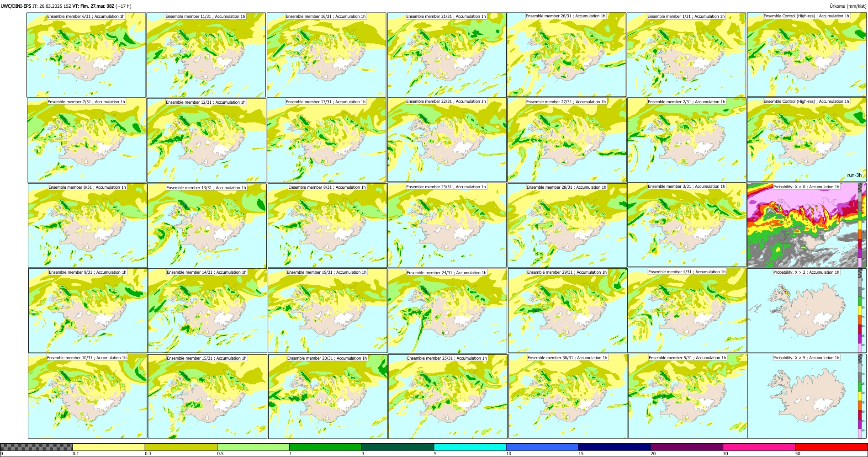Select the olive 0.3–0.5 legend swatch
Screen dimensions: 868x457
coord(181,447)
